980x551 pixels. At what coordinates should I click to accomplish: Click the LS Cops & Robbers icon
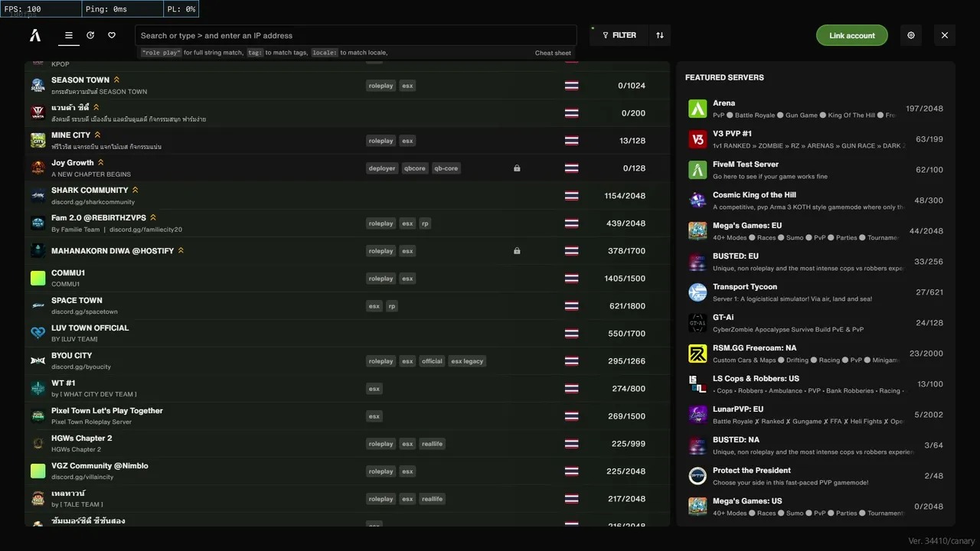point(697,384)
